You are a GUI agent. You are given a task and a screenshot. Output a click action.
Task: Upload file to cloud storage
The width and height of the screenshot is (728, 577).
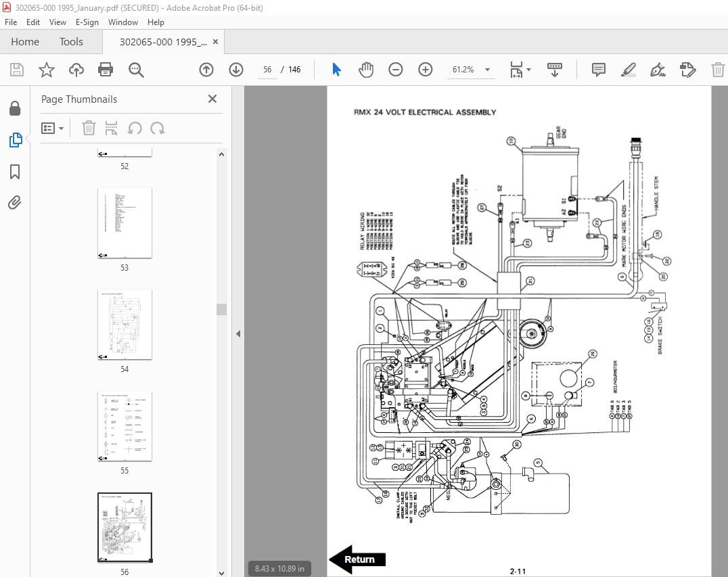coord(76,70)
